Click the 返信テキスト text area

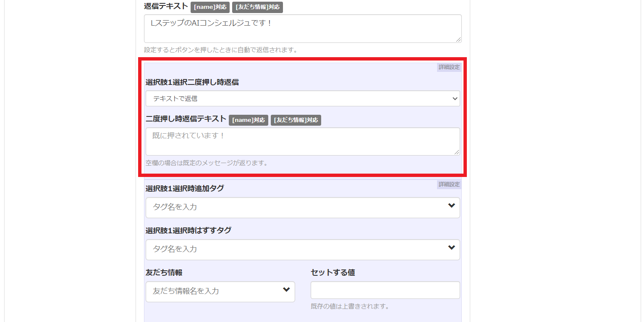(303, 29)
